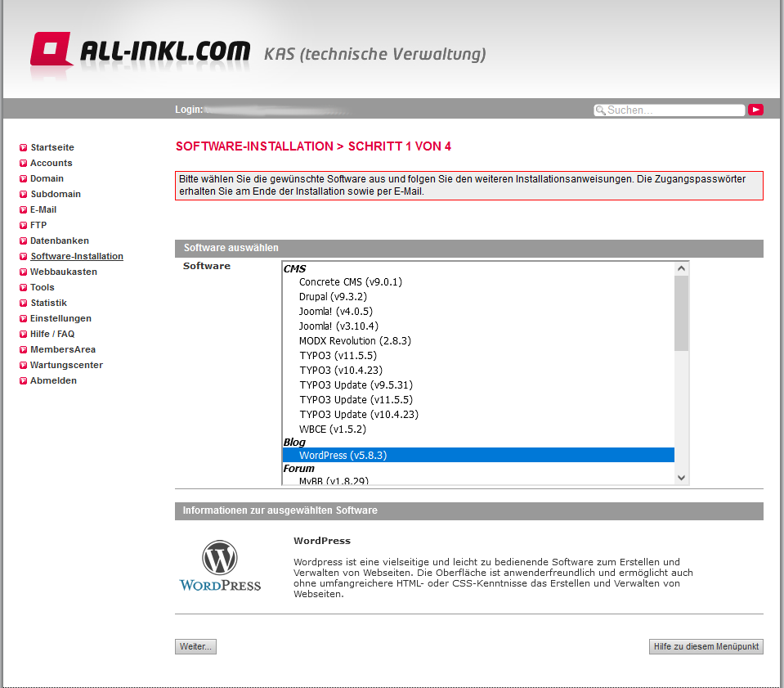This screenshot has height=688, width=784.
Task: Click the red bullet icon beside Statistik
Action: [23, 303]
